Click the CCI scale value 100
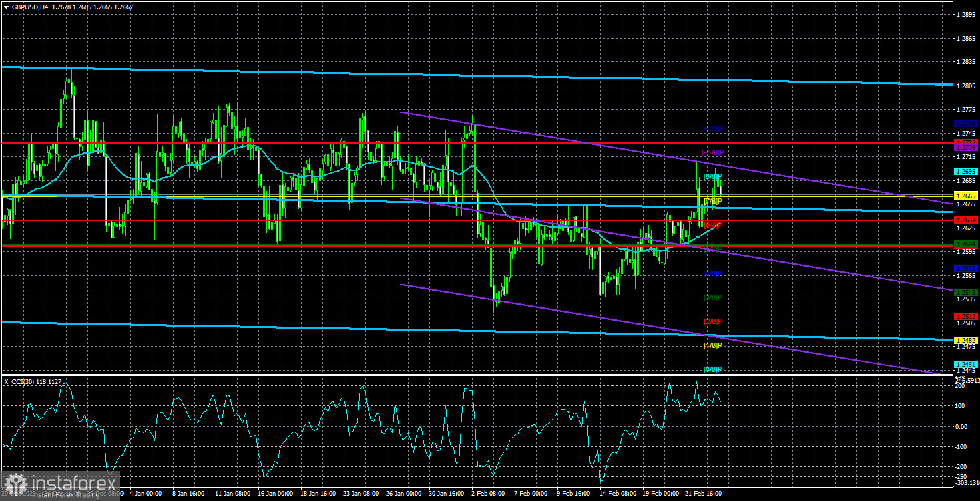Image resolution: width=980 pixels, height=501 pixels. 960,405
